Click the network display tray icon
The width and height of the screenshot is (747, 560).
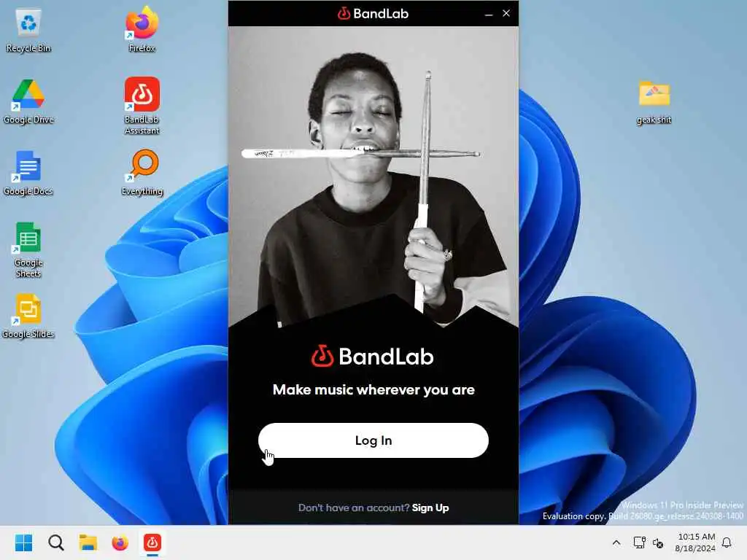point(639,542)
